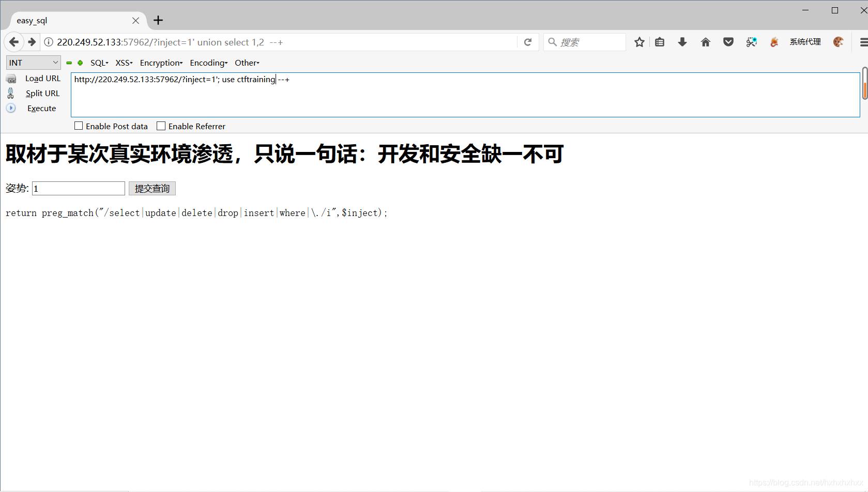
Task: Click the orange squirrel extension icon
Action: point(774,42)
